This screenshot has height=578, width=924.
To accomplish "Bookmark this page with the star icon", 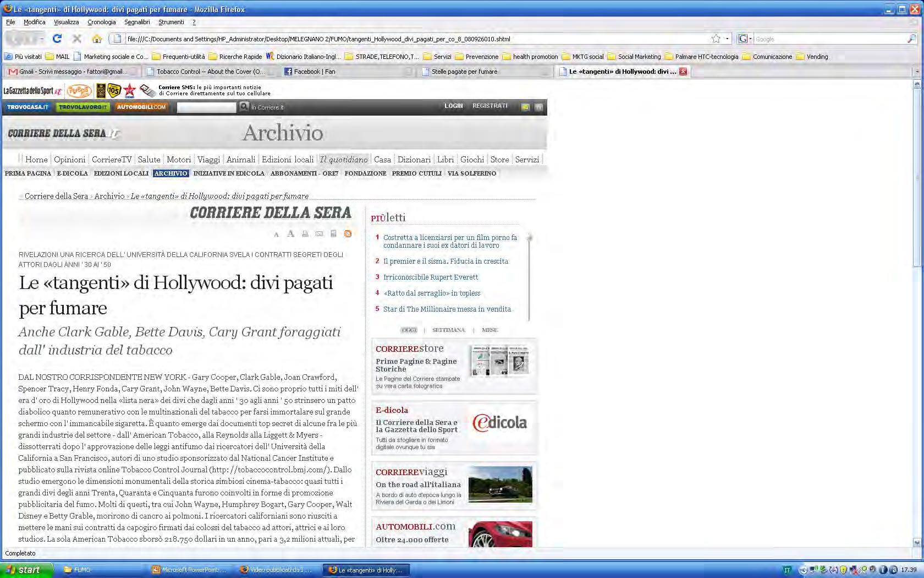I will pos(716,39).
